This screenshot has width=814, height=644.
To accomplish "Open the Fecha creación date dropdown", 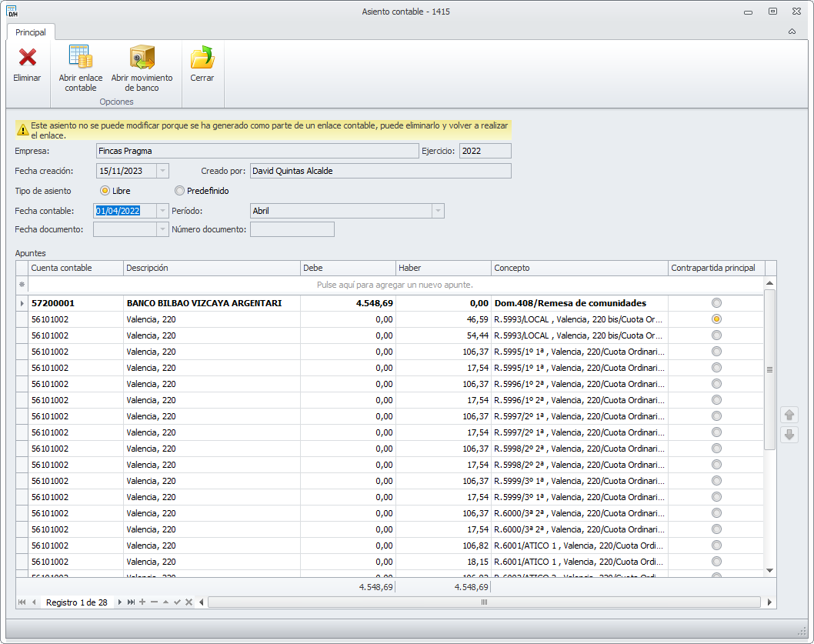I will 162,171.
